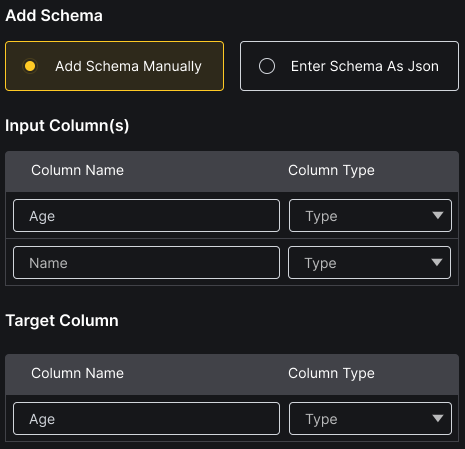The width and height of the screenshot is (465, 449).
Task: Click the Column Type header in the Target Column table
Action: pyautogui.click(x=331, y=373)
